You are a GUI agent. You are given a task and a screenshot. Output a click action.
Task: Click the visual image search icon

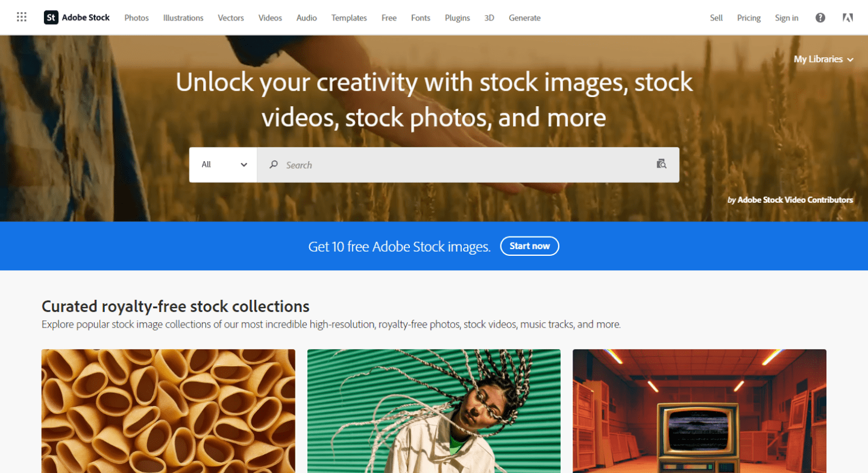pyautogui.click(x=661, y=164)
